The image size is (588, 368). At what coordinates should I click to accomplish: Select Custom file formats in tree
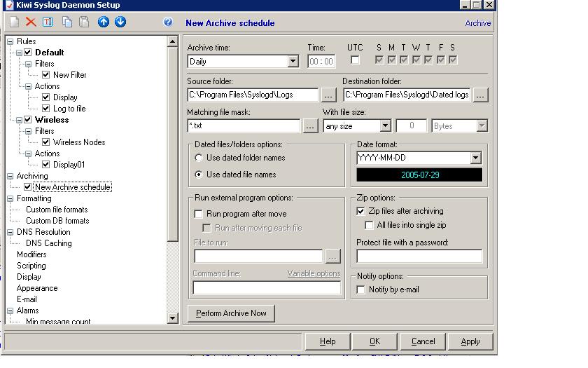57,210
